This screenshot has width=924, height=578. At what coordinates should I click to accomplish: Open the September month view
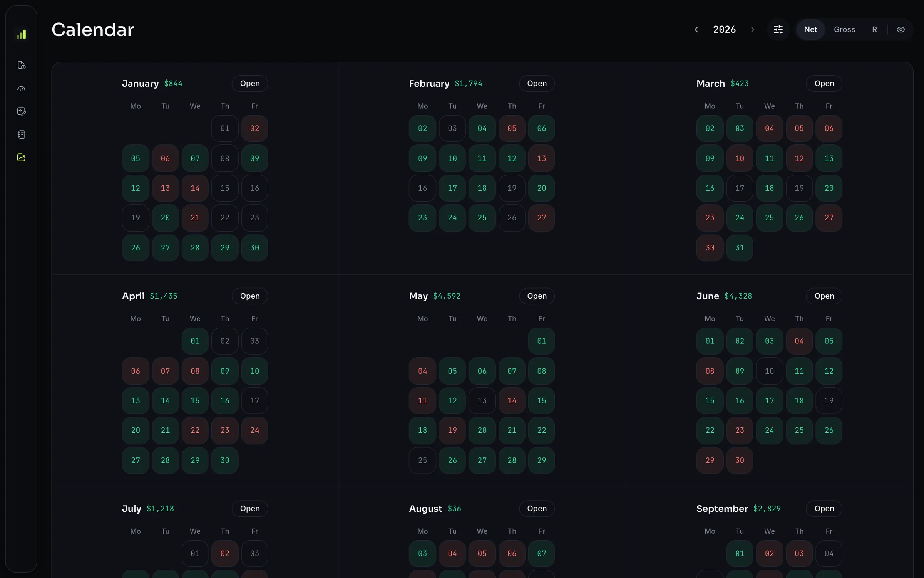pos(824,509)
